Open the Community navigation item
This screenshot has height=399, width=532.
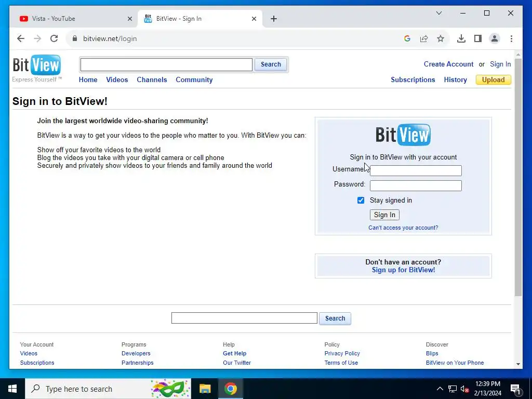194,79
